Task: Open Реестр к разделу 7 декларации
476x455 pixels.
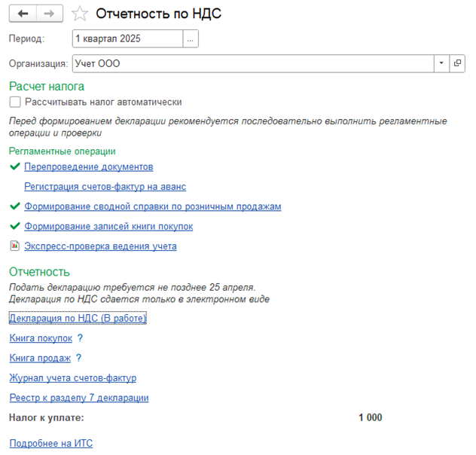Action: 79,398
